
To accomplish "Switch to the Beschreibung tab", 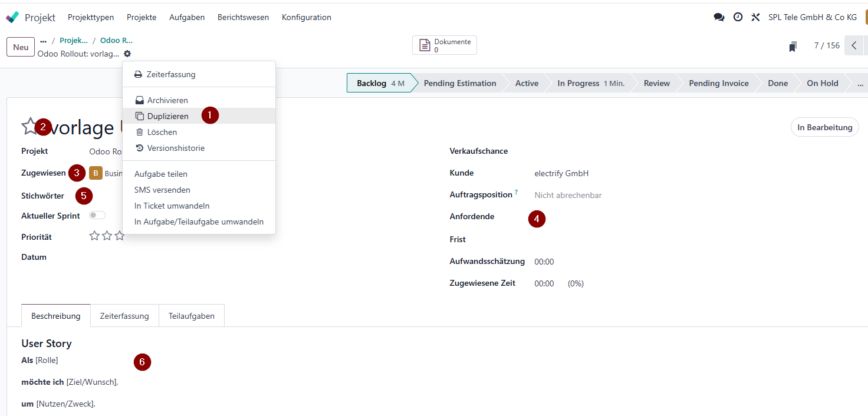I will [x=56, y=316].
